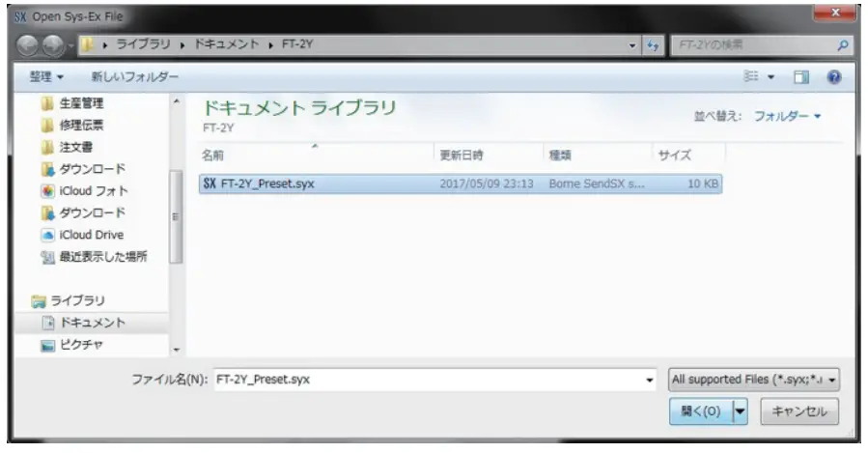868x453 pixels.
Task: Click the sidebar scrollbar thumb
Action: click(176, 216)
